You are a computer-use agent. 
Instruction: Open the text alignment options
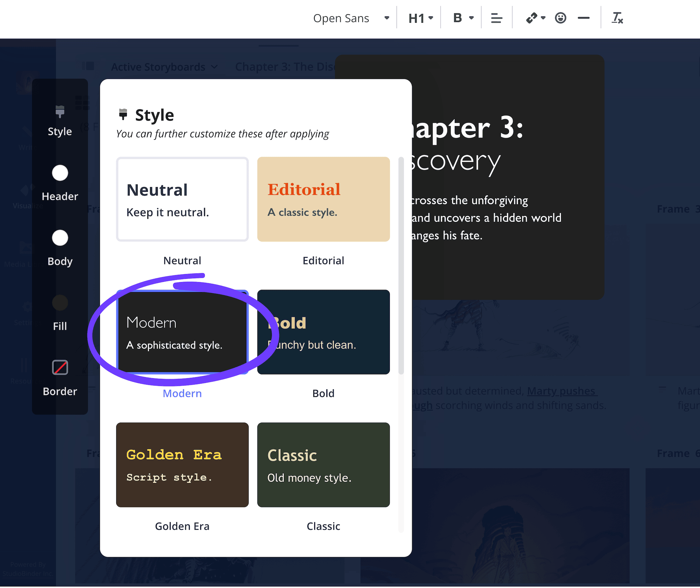pos(496,18)
